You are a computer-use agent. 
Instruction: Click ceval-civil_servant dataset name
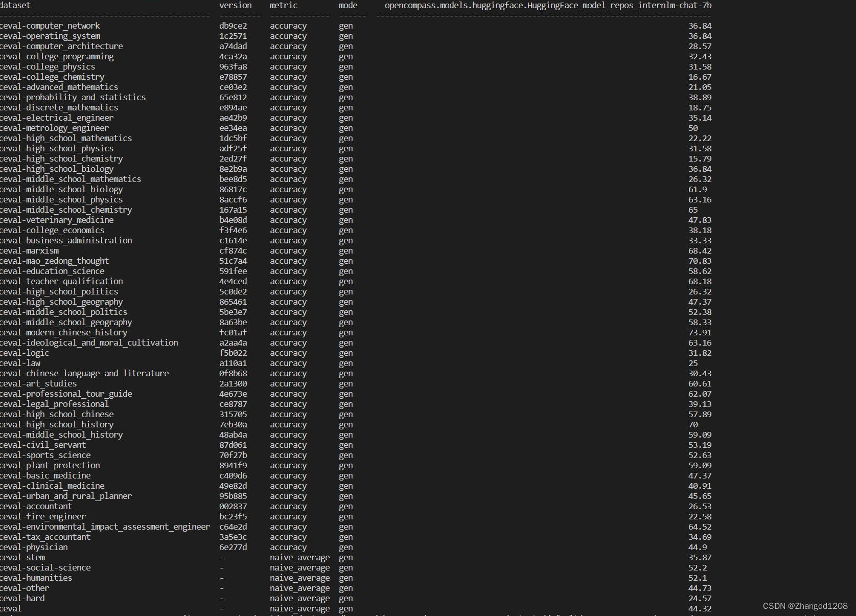pyautogui.click(x=43, y=445)
